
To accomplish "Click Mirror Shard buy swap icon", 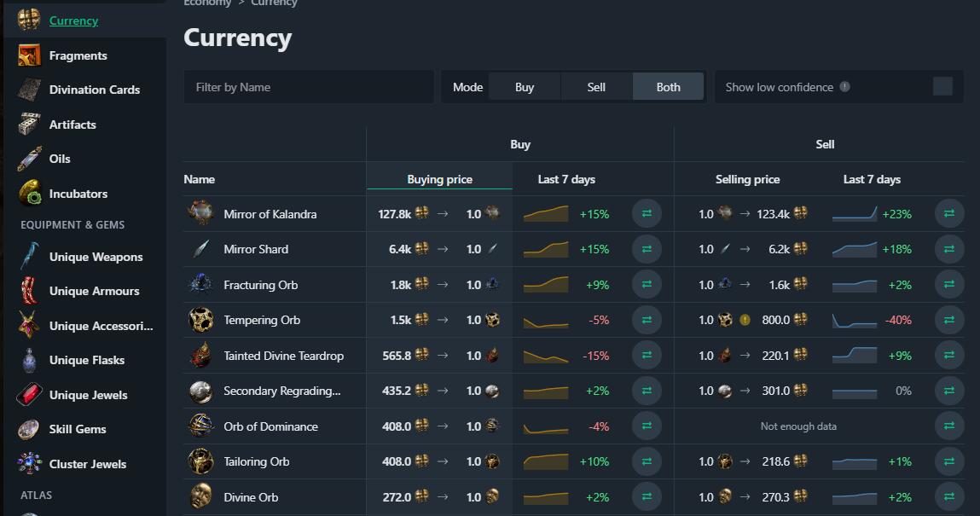I will [647, 249].
